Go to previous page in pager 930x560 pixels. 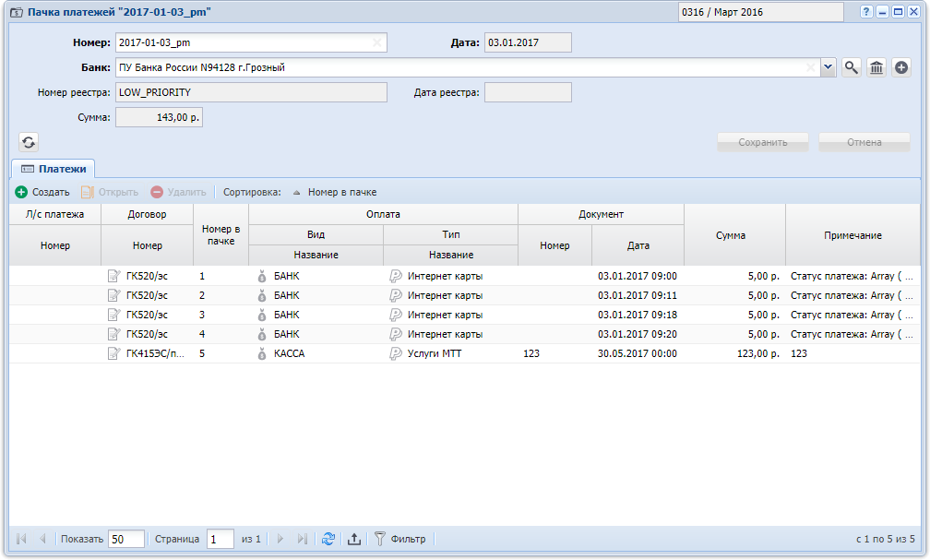[42, 539]
